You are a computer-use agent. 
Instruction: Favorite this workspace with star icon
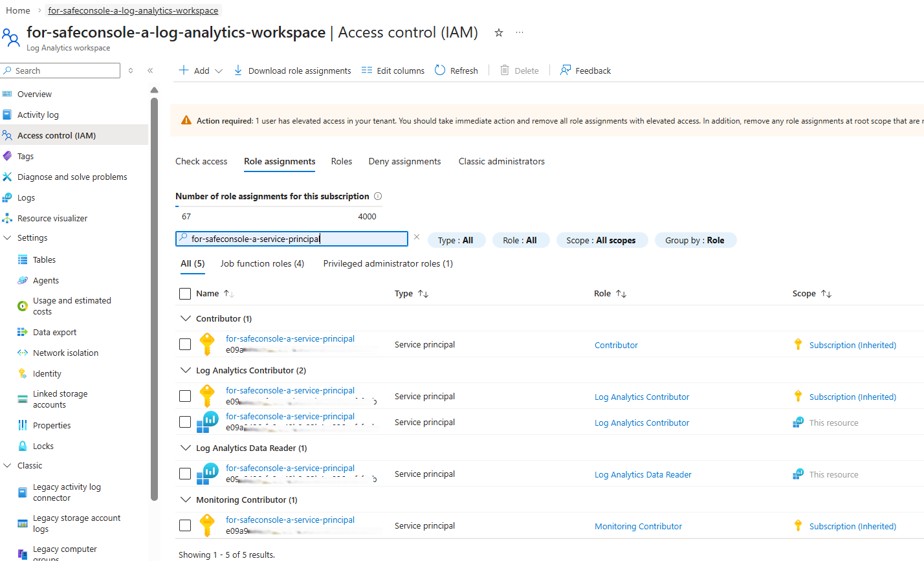point(498,32)
